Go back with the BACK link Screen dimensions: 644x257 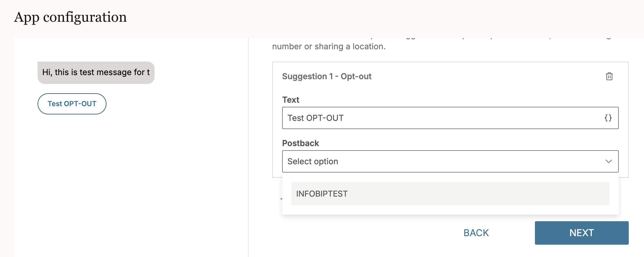pyautogui.click(x=476, y=233)
